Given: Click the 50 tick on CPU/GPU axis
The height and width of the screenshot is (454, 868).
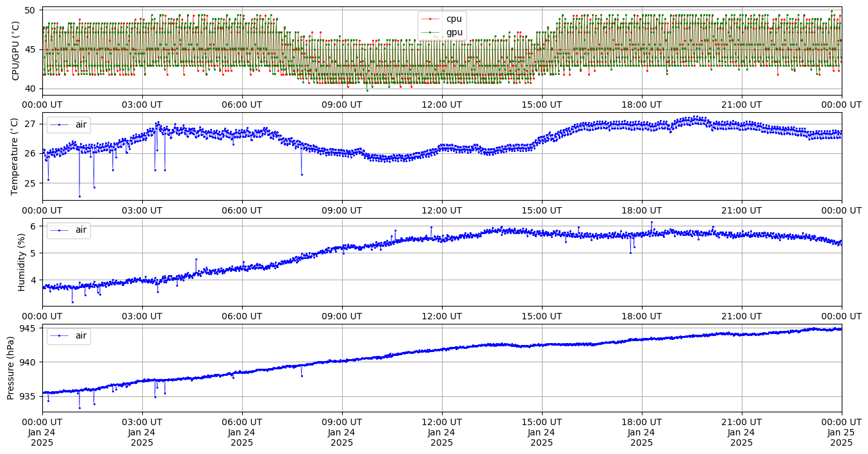Looking at the screenshot, I should [x=32, y=10].
